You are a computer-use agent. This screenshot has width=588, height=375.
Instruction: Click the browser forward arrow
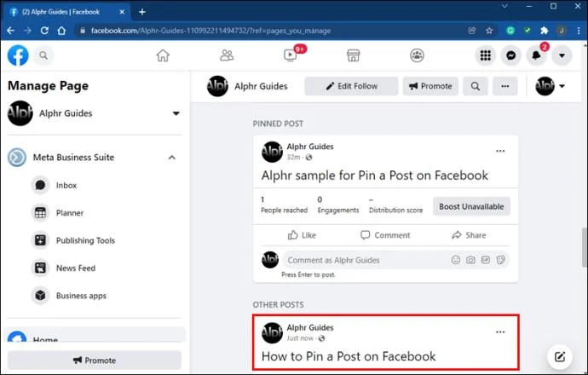tap(27, 31)
